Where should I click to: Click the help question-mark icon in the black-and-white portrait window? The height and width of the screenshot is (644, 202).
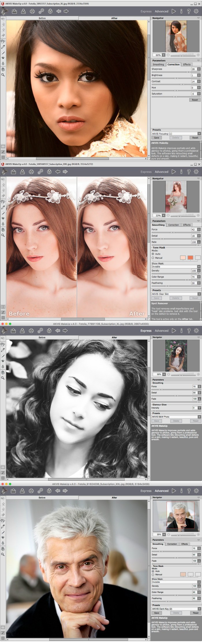(x=189, y=331)
